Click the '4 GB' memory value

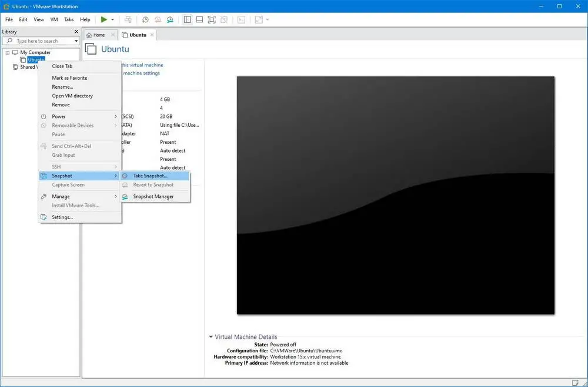click(165, 100)
